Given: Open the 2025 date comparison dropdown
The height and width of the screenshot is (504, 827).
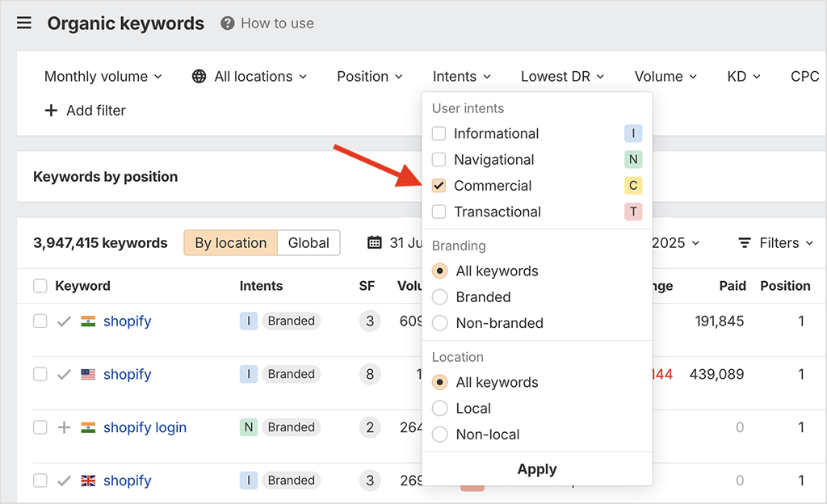Looking at the screenshot, I should click(x=676, y=242).
